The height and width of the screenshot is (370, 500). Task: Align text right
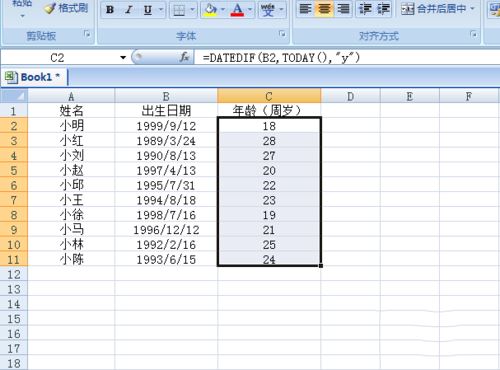click(x=343, y=9)
